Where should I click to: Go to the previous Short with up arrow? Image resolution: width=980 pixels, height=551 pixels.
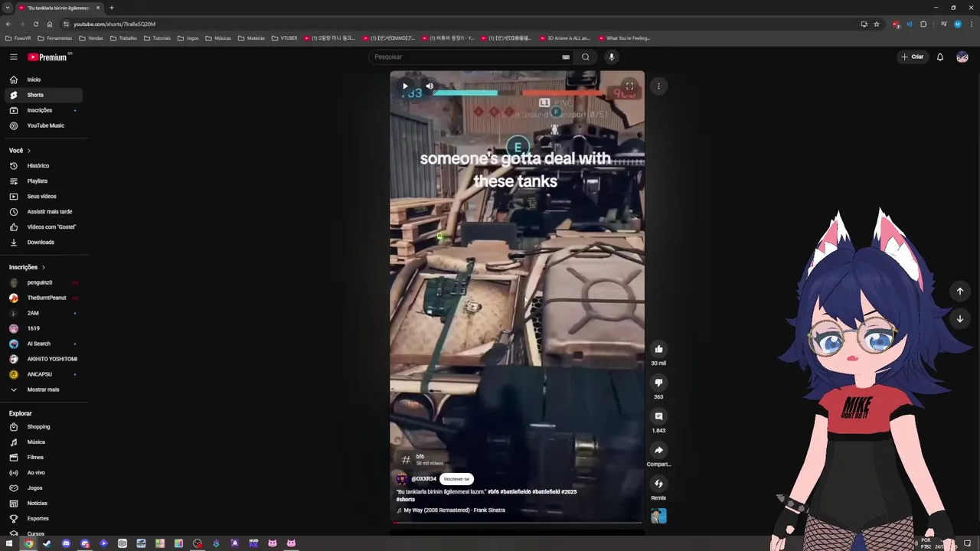(x=959, y=291)
